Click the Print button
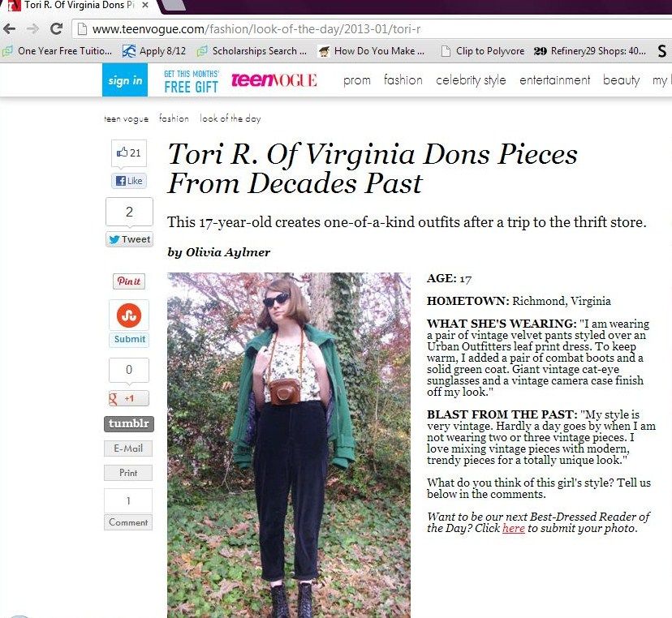Screen dimensions: 672x618 coord(128,473)
